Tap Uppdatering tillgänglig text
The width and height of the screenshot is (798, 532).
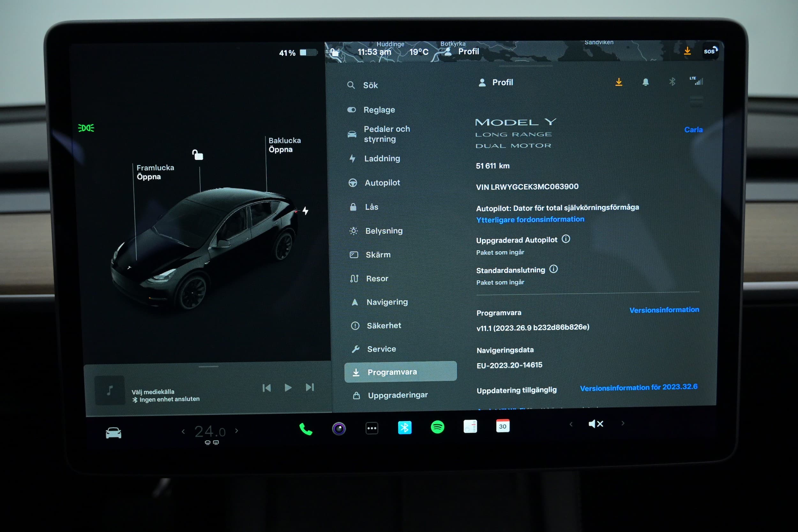[516, 390]
